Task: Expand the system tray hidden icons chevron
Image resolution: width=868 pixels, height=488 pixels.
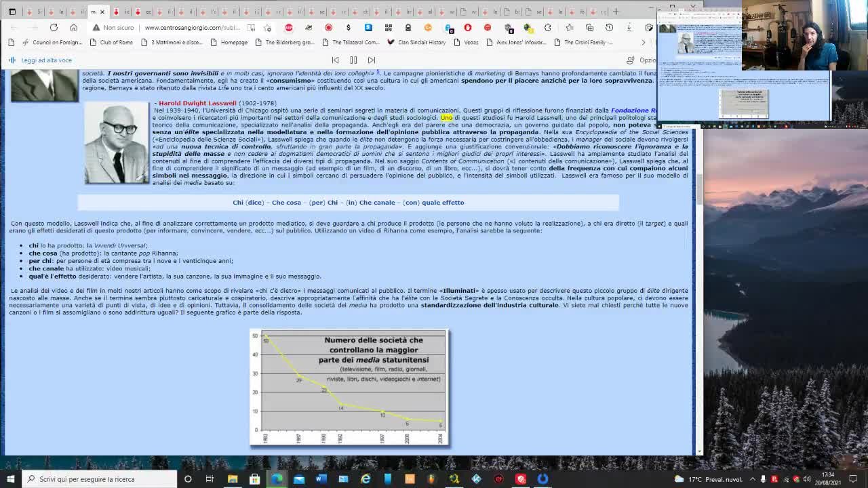Action: (x=753, y=479)
